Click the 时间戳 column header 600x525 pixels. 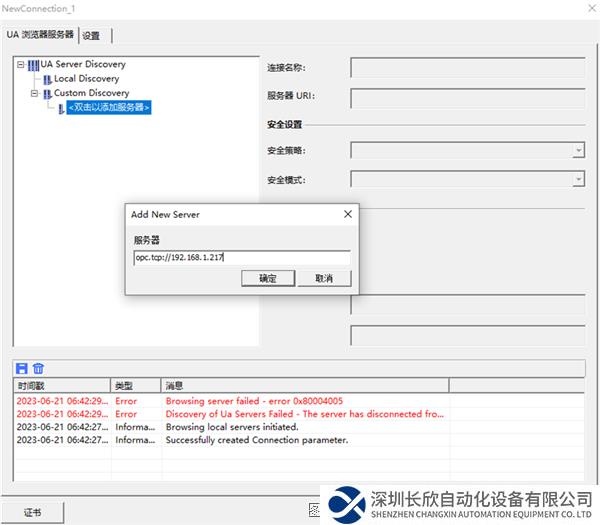[60, 385]
